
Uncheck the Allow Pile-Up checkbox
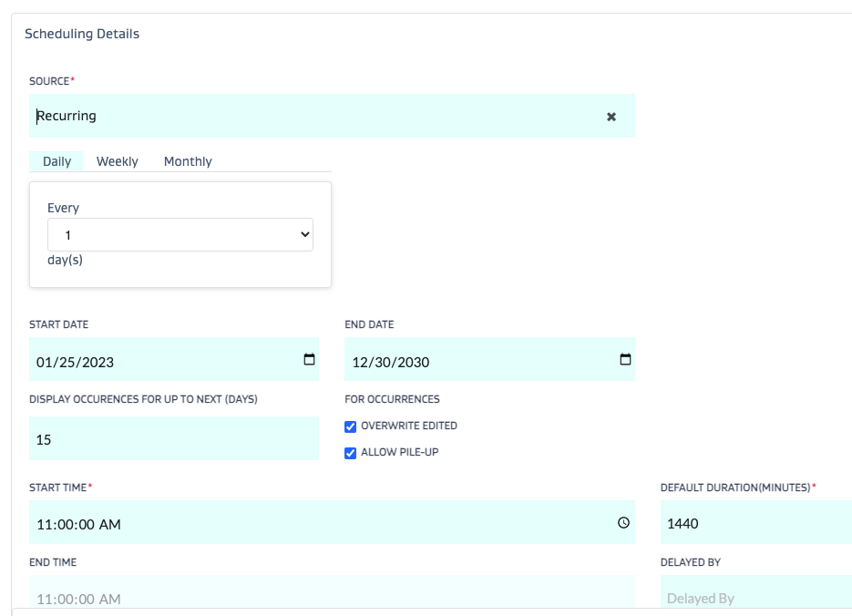[x=351, y=453]
